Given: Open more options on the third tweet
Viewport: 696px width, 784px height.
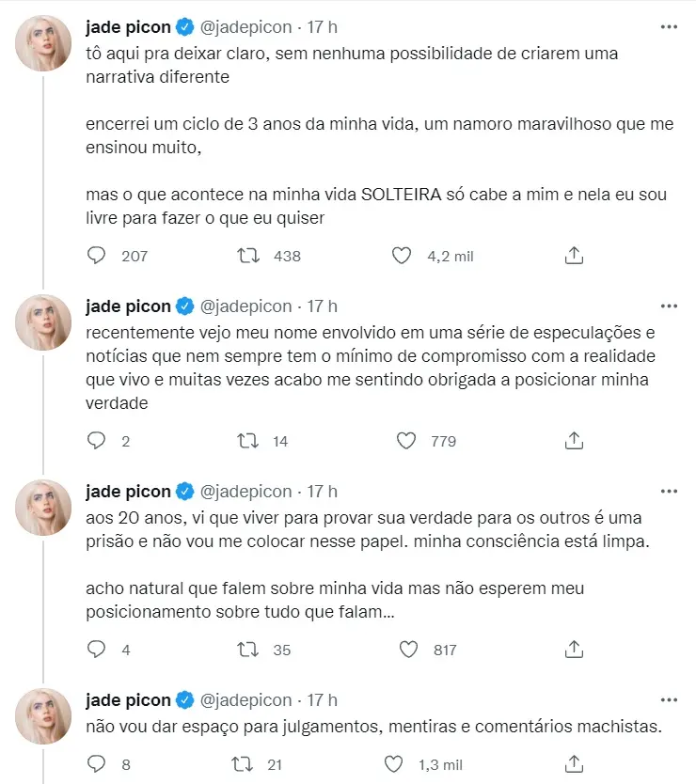Looking at the screenshot, I should click(668, 490).
